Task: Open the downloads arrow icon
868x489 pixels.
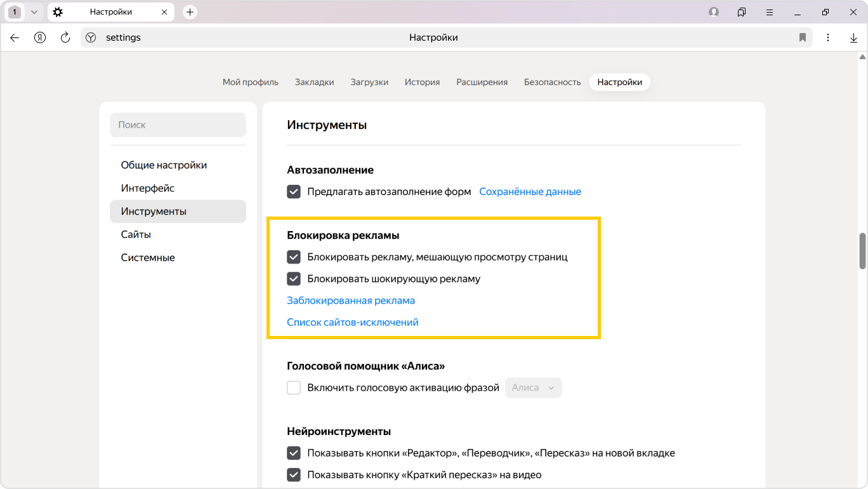Action: click(x=853, y=38)
